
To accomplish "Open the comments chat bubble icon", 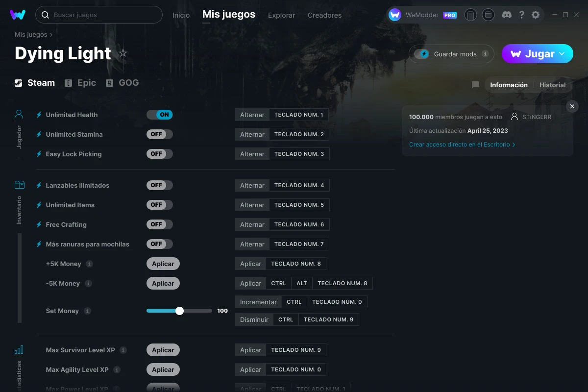I will tap(475, 85).
